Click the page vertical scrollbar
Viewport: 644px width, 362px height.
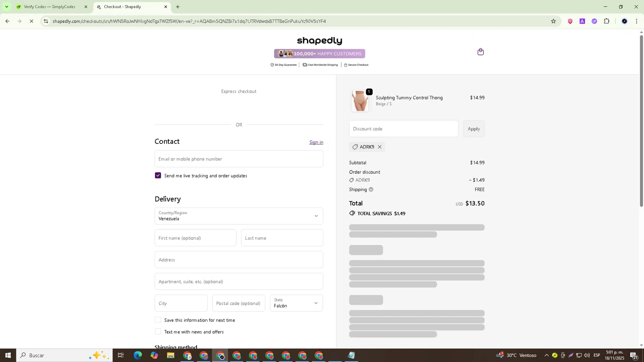coord(641,121)
